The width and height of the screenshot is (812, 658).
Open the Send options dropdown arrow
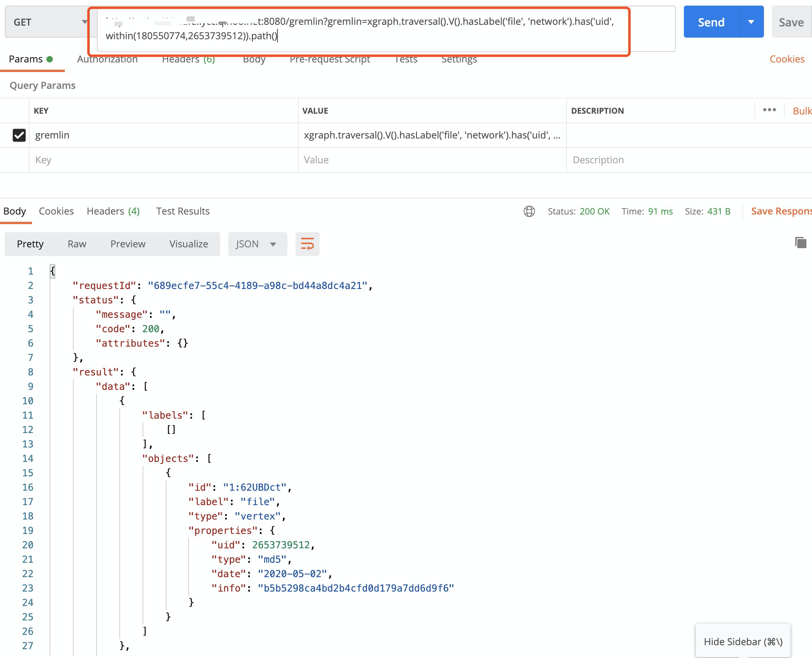click(752, 22)
